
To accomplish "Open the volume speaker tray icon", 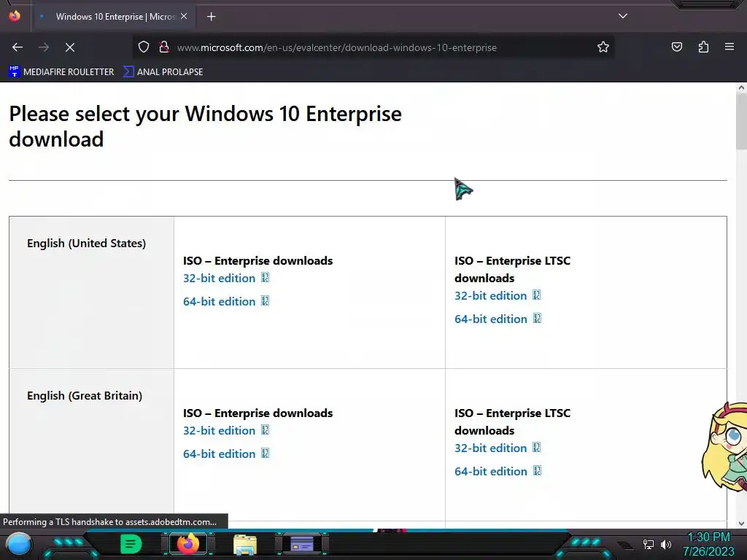I will (665, 544).
